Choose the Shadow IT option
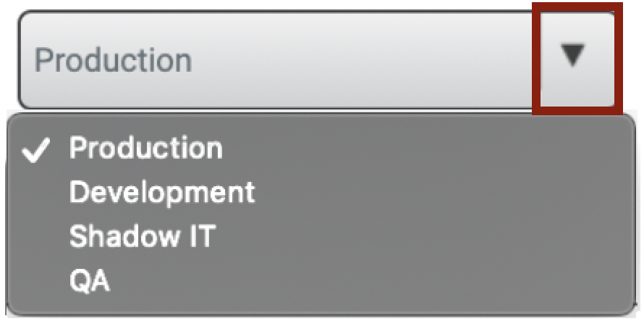 pos(142,236)
